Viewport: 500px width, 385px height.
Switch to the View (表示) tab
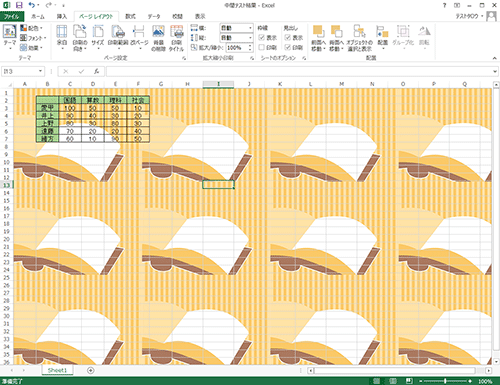click(x=200, y=16)
